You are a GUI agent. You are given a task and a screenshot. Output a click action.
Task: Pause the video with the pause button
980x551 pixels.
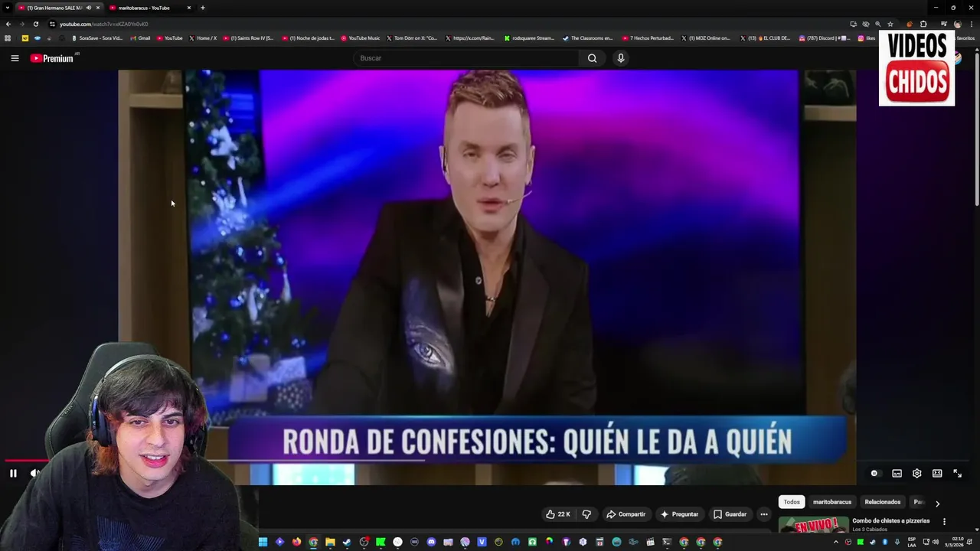[13, 474]
